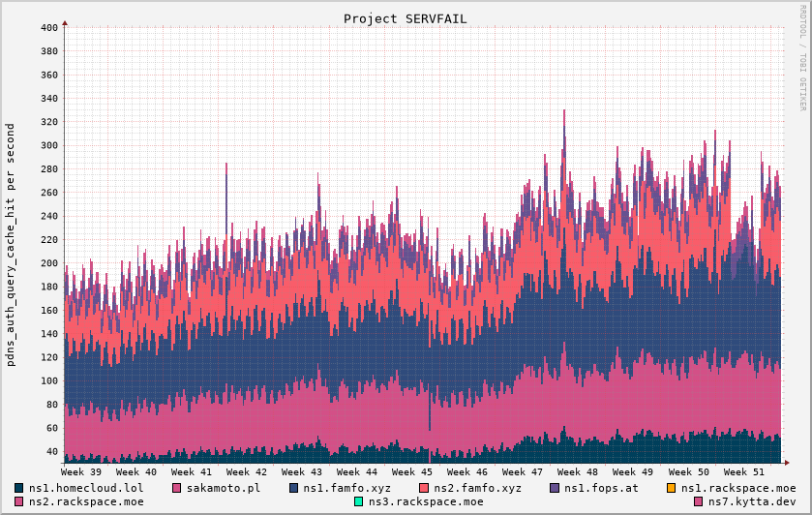812x515 pixels.
Task: Click the pdns_auth_query_cache_hit y-axis label
Action: 11,244
